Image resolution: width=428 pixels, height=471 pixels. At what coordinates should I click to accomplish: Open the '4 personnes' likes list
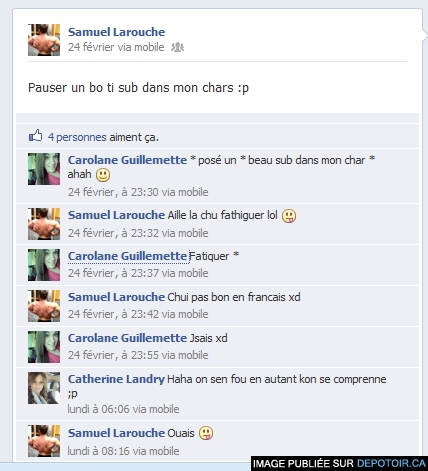pyautogui.click(x=77, y=137)
